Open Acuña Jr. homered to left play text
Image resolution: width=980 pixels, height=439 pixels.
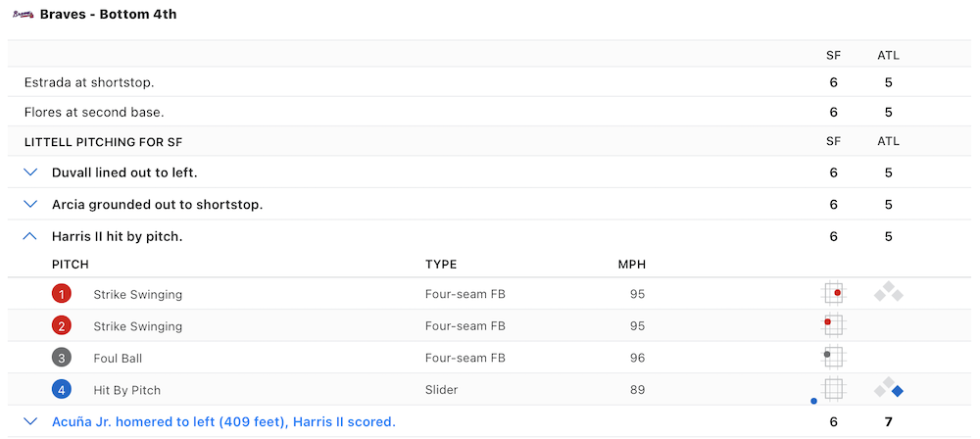223,421
